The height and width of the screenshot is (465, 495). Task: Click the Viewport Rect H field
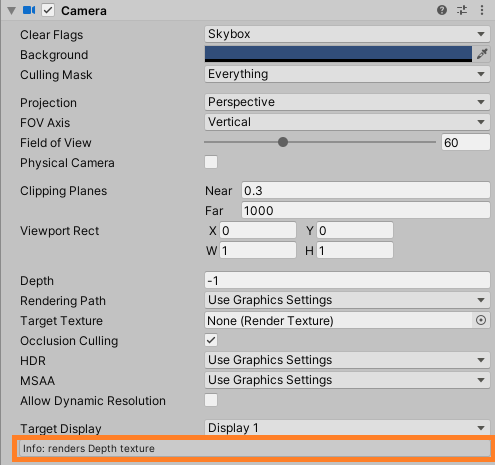[355, 250]
